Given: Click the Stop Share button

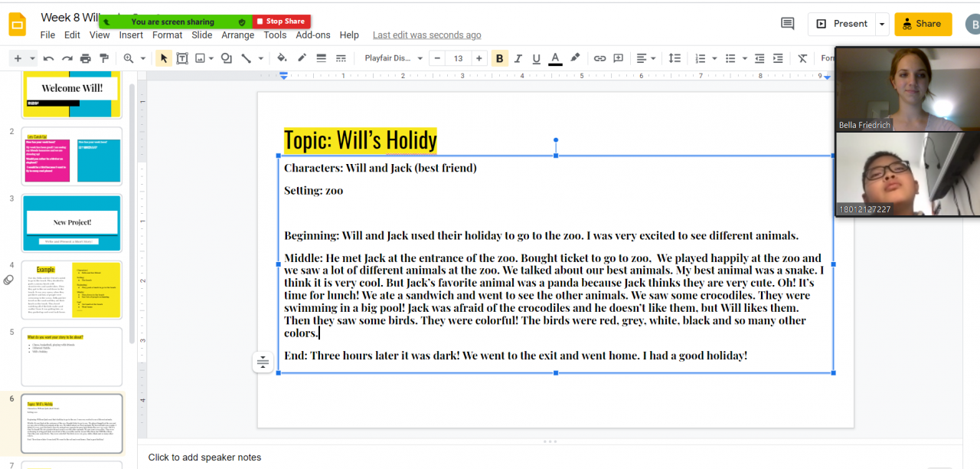Looking at the screenshot, I should click(x=280, y=21).
